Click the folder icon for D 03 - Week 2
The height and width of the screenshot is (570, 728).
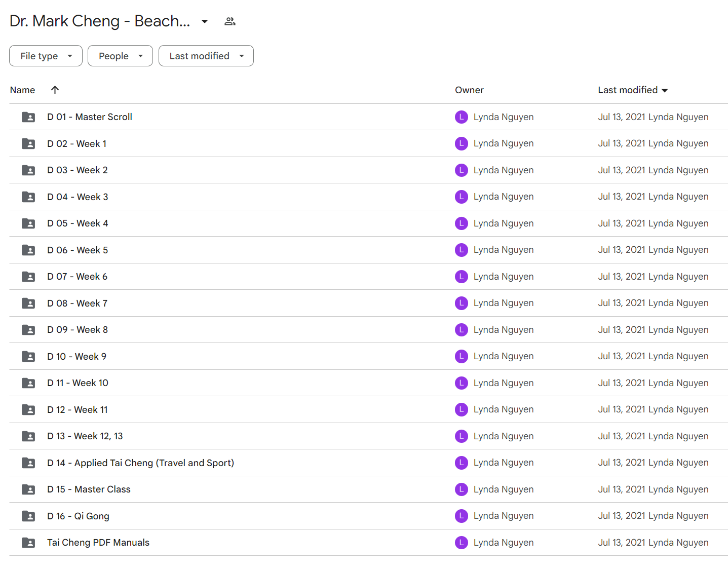coord(28,170)
